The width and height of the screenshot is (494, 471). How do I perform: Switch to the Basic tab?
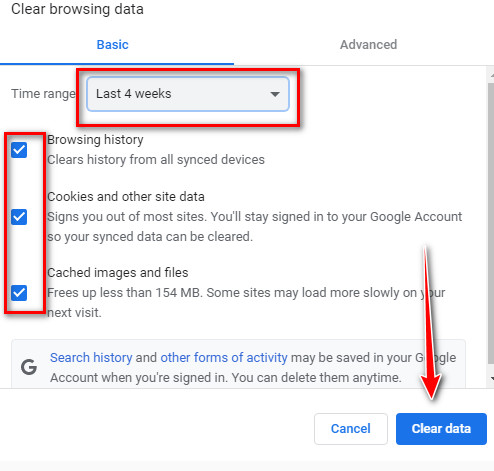coord(113,45)
